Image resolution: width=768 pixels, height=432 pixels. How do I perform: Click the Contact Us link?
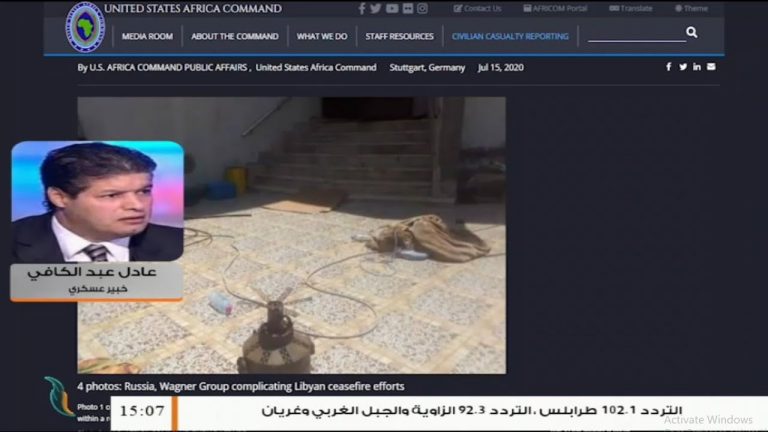point(477,8)
